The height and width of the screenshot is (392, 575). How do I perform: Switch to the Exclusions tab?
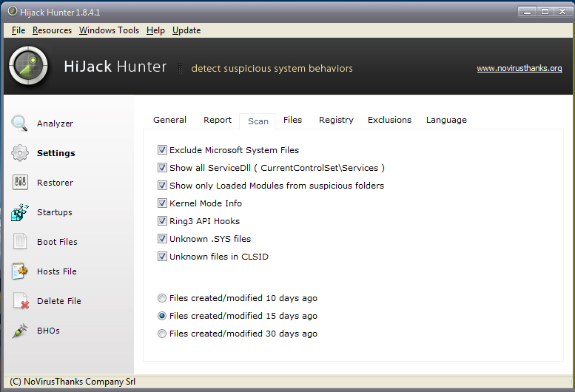(389, 120)
